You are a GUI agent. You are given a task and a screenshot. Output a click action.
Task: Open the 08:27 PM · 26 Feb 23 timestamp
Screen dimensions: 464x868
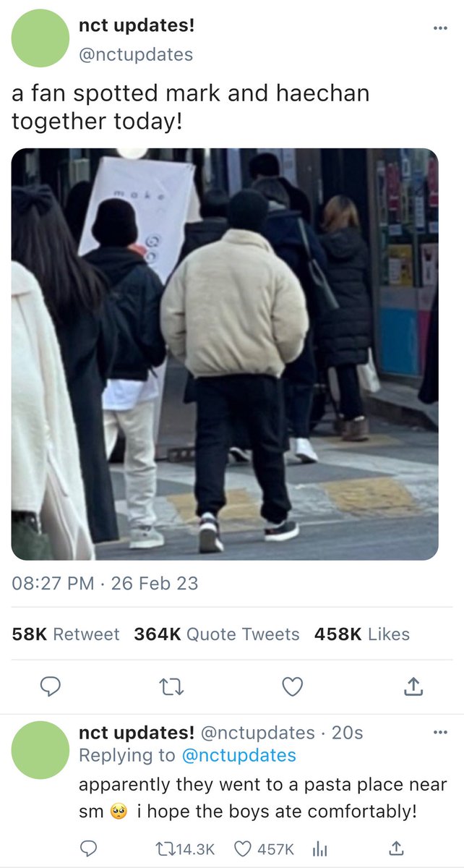pyautogui.click(x=105, y=584)
